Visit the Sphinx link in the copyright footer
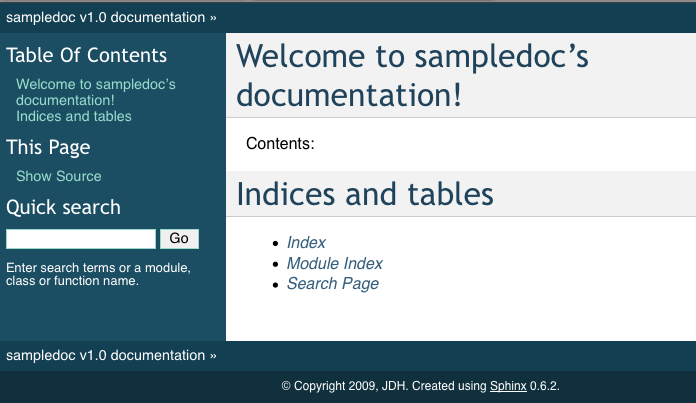 pyautogui.click(x=507, y=386)
